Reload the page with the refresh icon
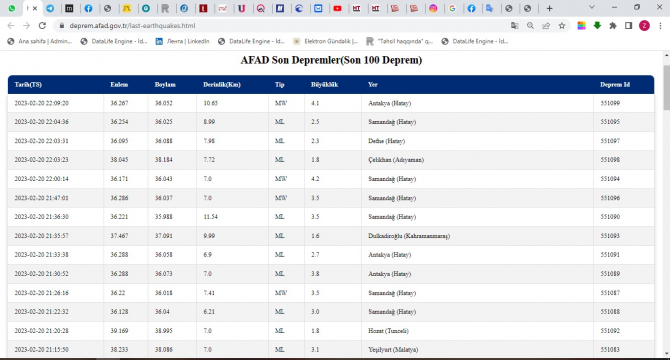 pos(42,26)
